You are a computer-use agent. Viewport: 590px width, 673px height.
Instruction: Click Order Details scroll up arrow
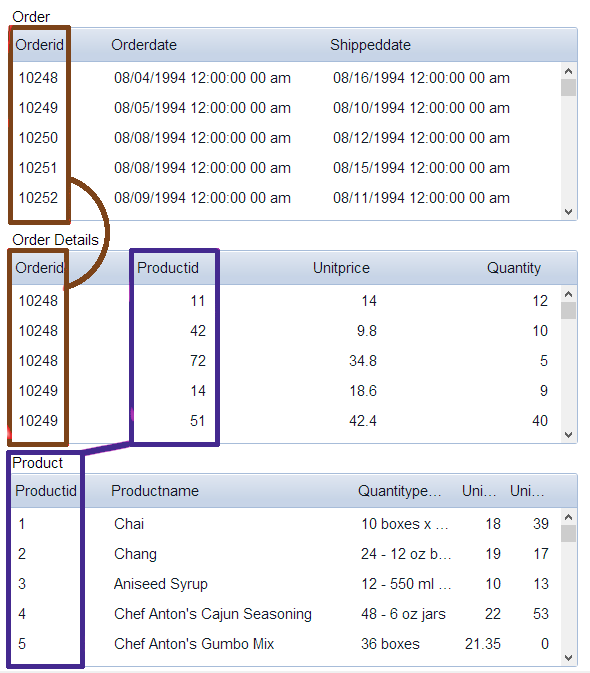[x=568, y=294]
